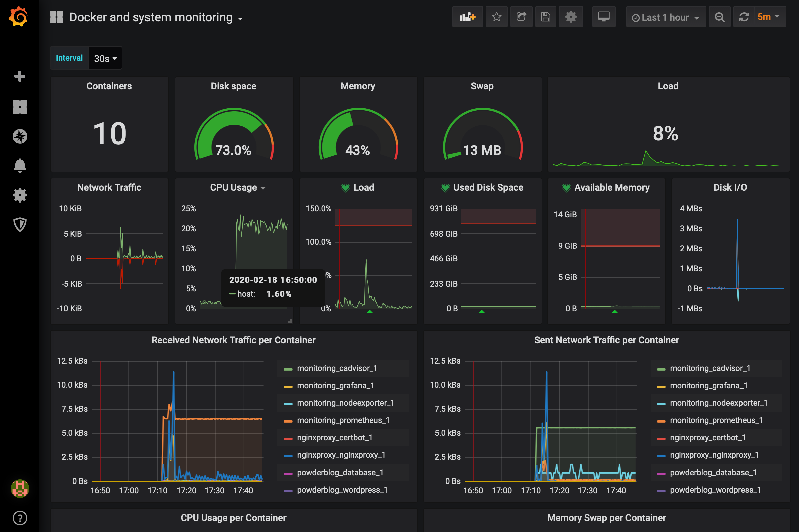The width and height of the screenshot is (799, 532).
Task: Open Alerting bell icon in sidebar
Action: 20,165
